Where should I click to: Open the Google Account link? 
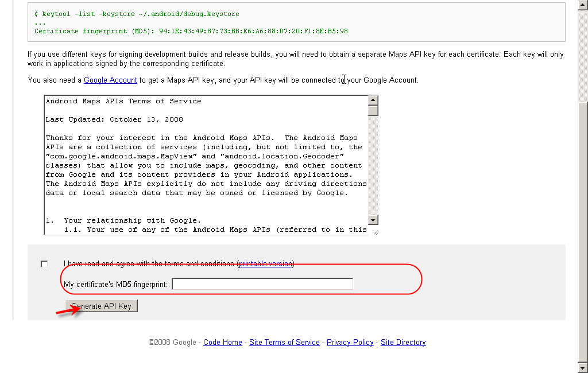(110, 80)
